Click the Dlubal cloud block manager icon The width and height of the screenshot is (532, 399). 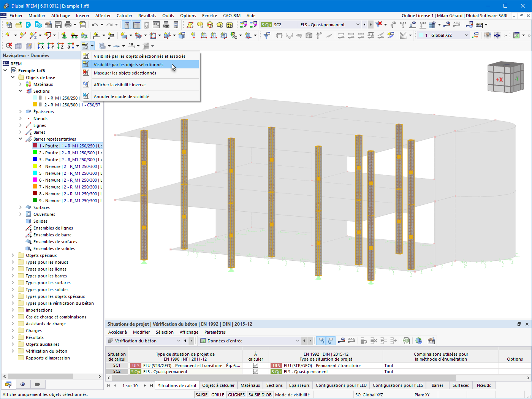click(x=38, y=25)
